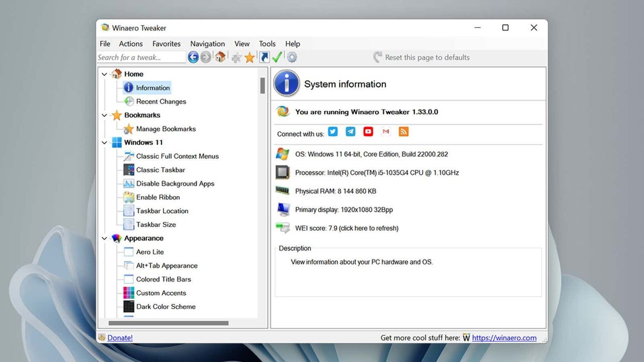
Task: Open the Navigation menu
Action: coord(207,44)
